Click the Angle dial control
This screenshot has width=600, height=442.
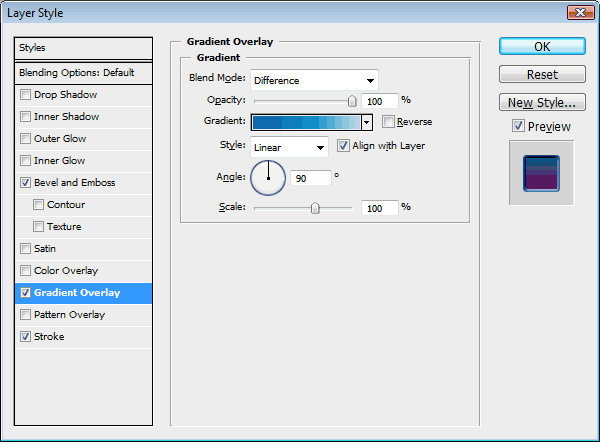coord(268,178)
